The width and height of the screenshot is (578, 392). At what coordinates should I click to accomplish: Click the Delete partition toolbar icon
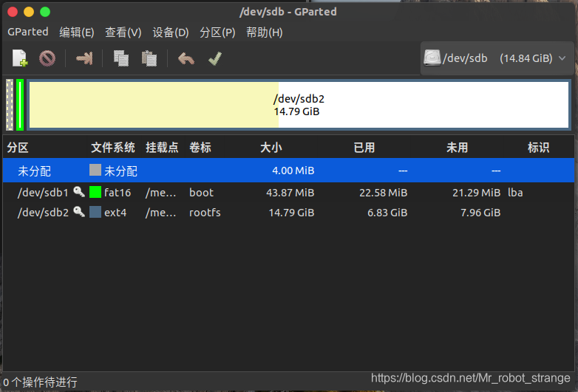(x=47, y=58)
